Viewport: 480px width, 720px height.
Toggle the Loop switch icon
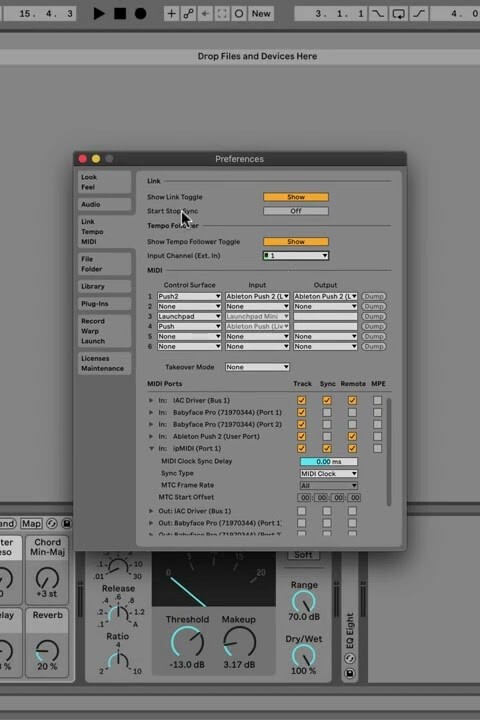click(398, 14)
